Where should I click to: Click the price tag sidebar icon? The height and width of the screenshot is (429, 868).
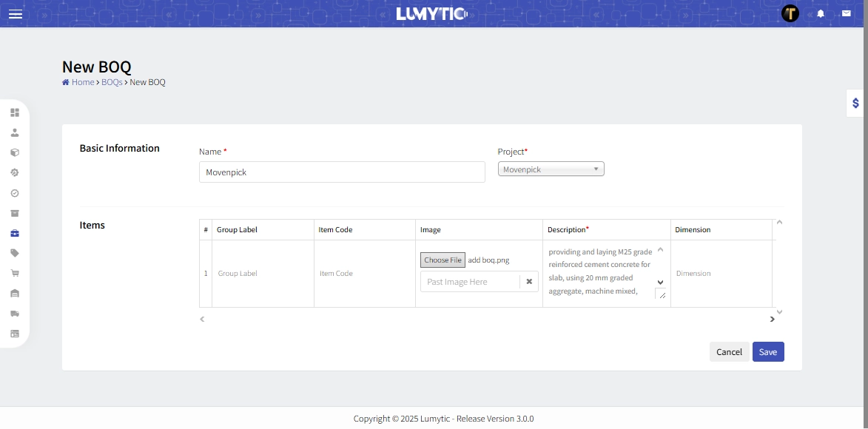pyautogui.click(x=15, y=253)
